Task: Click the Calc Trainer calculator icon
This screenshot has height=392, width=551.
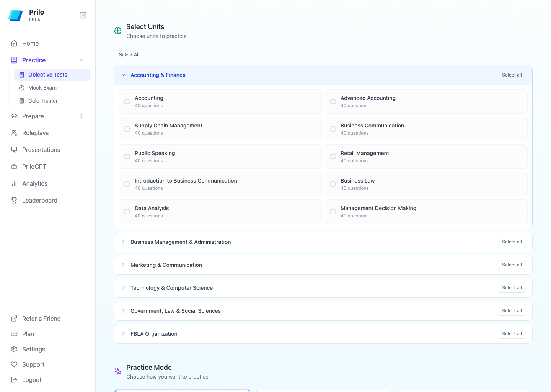Action: click(x=22, y=101)
